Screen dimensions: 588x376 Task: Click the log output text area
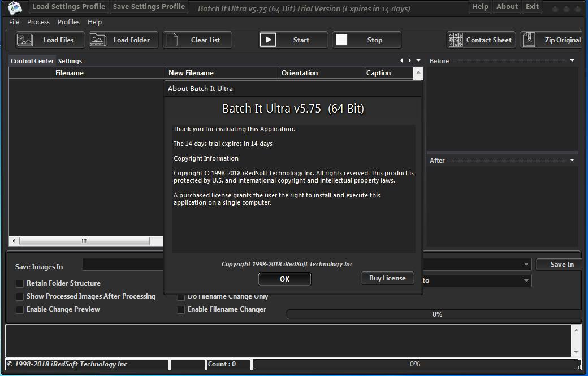[288, 341]
